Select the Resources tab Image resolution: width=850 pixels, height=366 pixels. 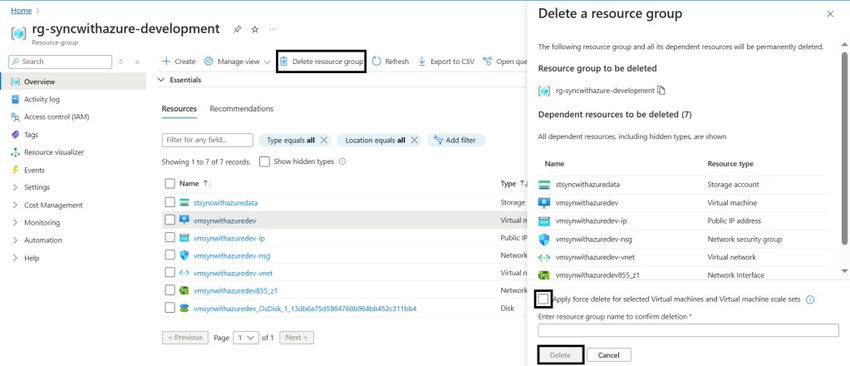coord(179,108)
